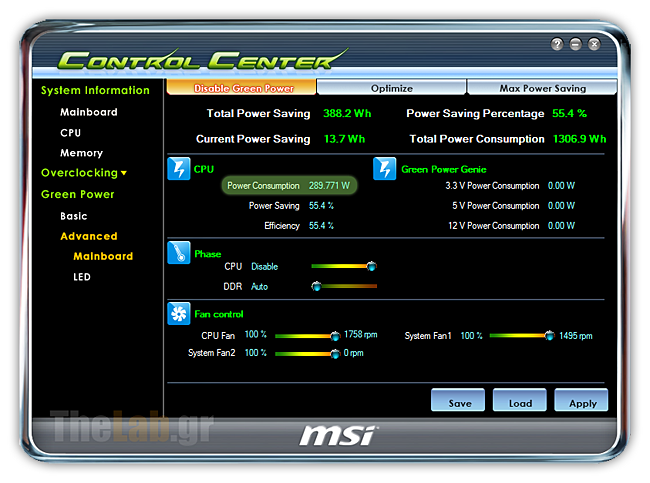Click the Phase section icon
The height and width of the screenshot is (483, 650).
178,253
